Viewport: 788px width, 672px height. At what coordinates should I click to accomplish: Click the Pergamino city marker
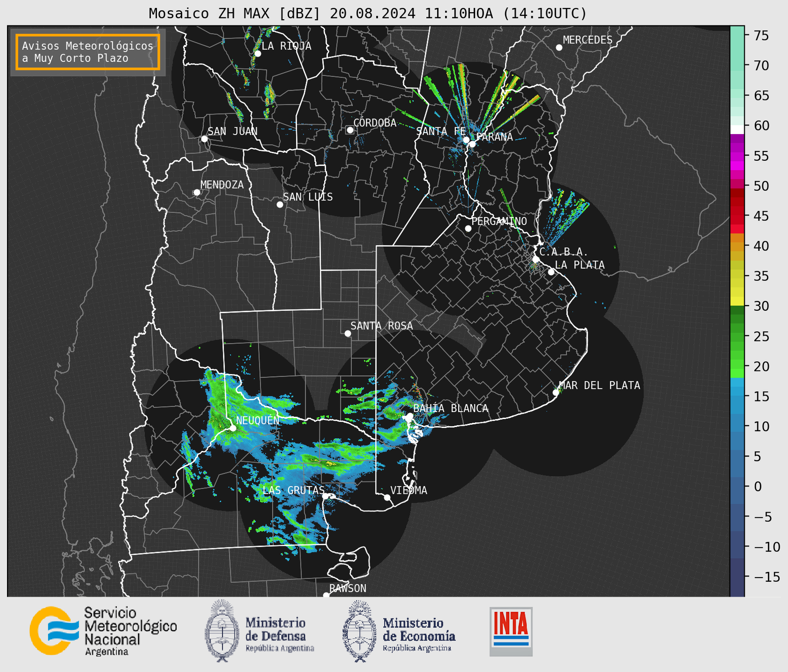click(x=468, y=229)
